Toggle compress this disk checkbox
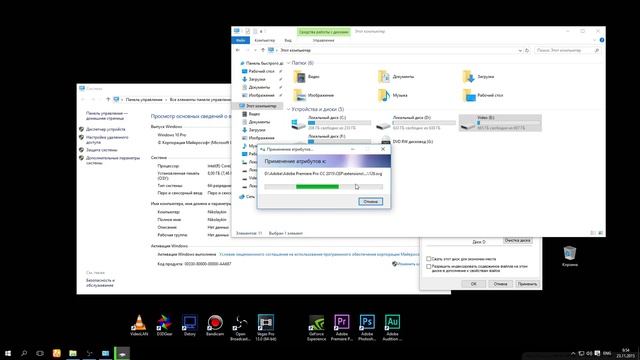Screen dimensions: 640x360 point(429,259)
